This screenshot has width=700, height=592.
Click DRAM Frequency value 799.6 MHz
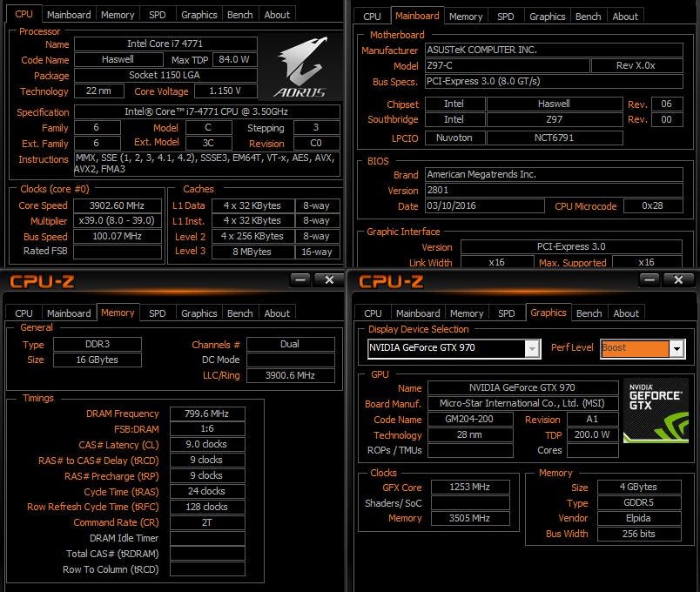(207, 414)
